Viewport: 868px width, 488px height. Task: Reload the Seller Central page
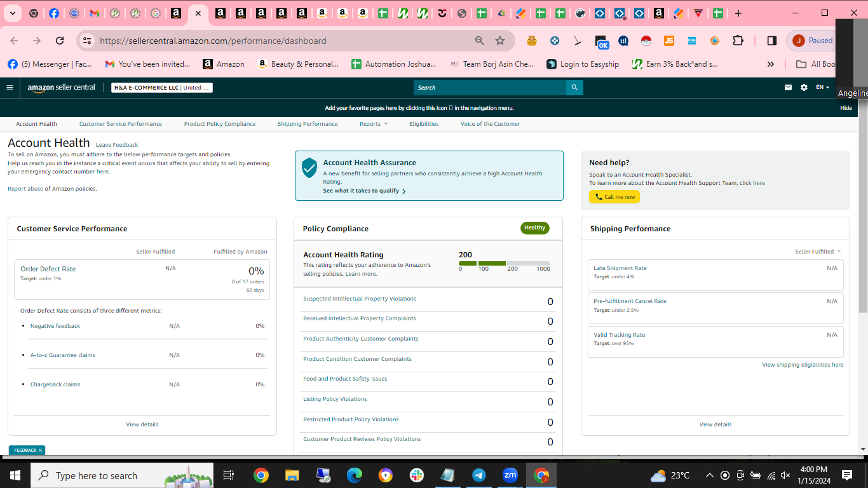(x=60, y=41)
